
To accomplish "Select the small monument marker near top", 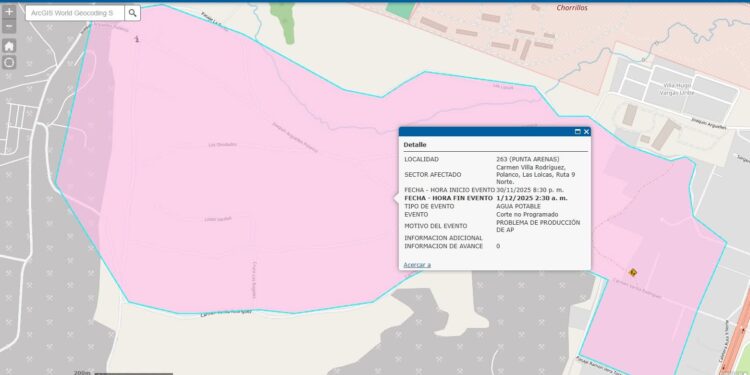I will [137, 39].
